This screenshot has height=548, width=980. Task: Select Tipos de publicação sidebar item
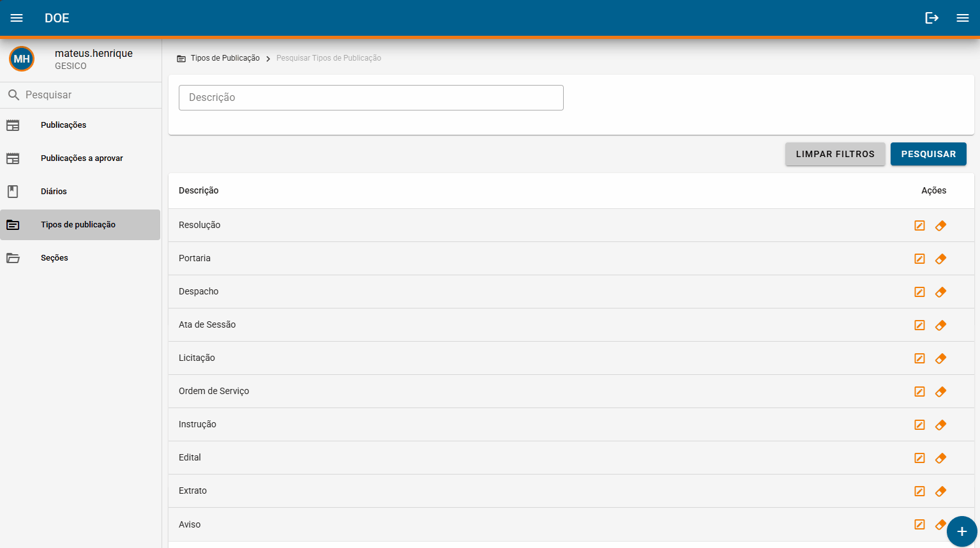pyautogui.click(x=80, y=225)
